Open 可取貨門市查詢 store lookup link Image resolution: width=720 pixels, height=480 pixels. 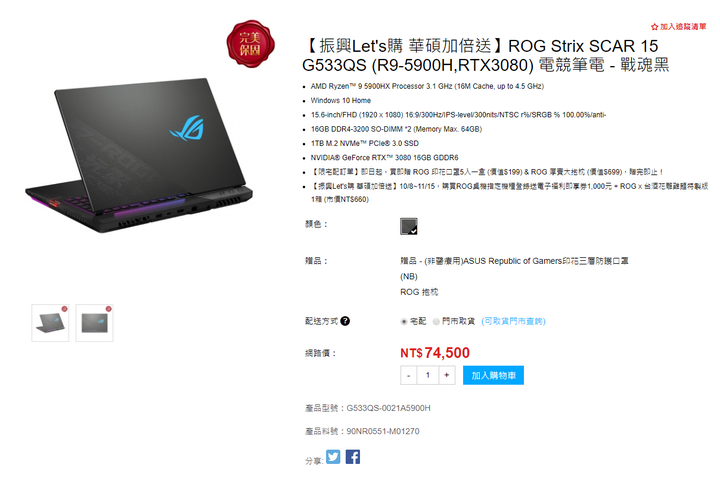513,321
